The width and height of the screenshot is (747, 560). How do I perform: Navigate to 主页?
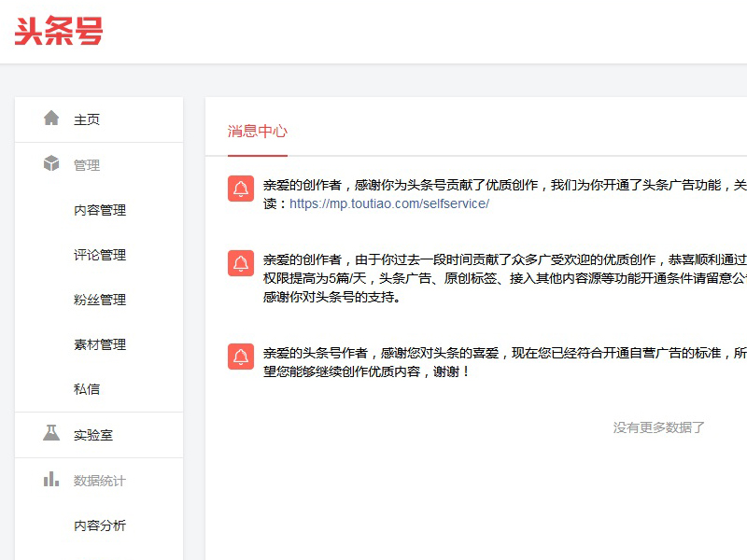87,119
